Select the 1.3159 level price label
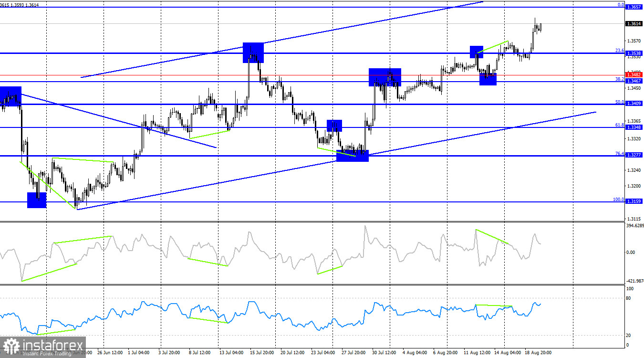The width and height of the screenshot is (644, 358). pyautogui.click(x=634, y=201)
